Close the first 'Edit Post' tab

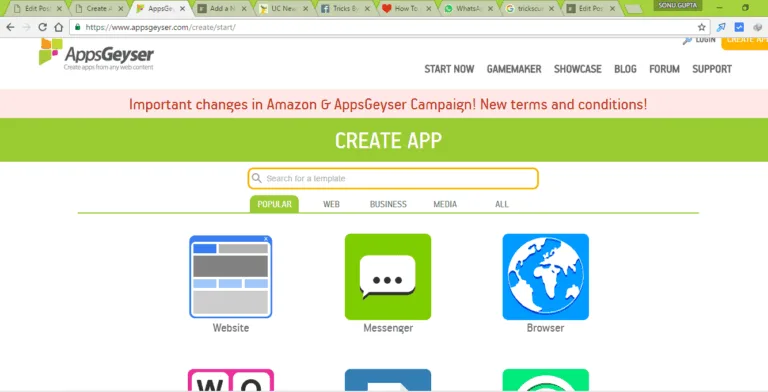[59, 8]
